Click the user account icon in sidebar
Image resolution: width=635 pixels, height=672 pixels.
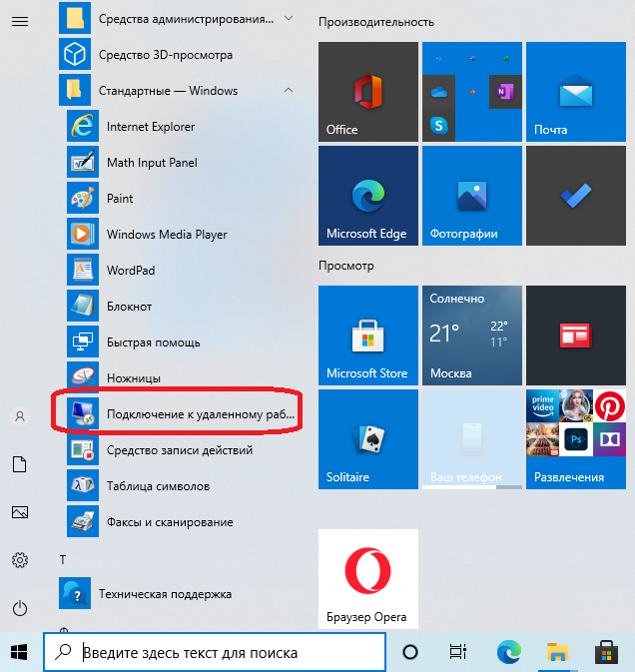point(20,416)
